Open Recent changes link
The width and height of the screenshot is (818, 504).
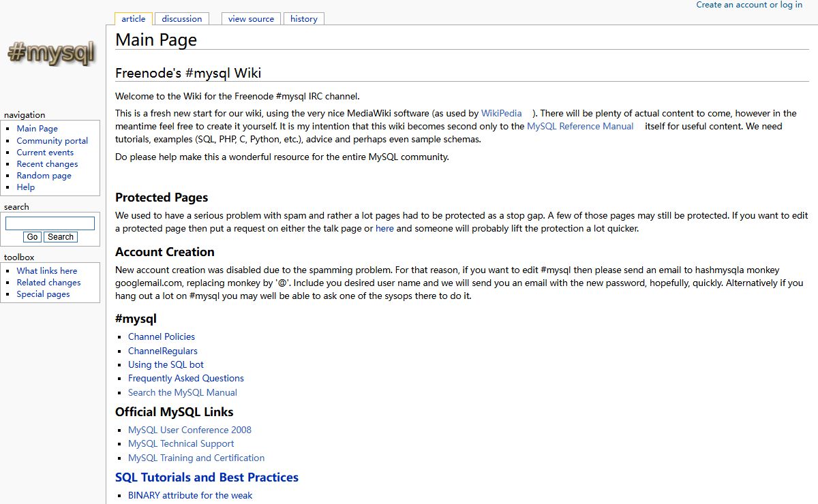[47, 163]
